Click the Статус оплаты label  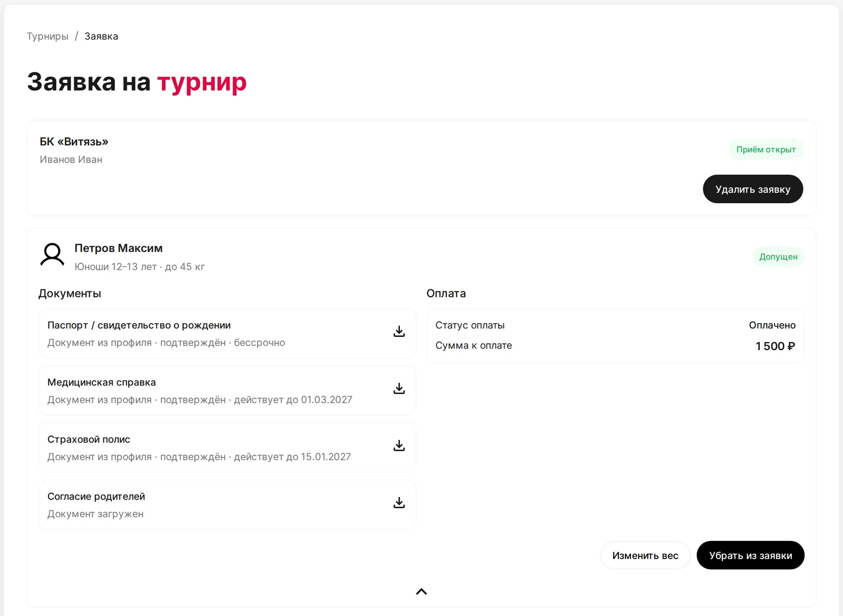coord(470,325)
